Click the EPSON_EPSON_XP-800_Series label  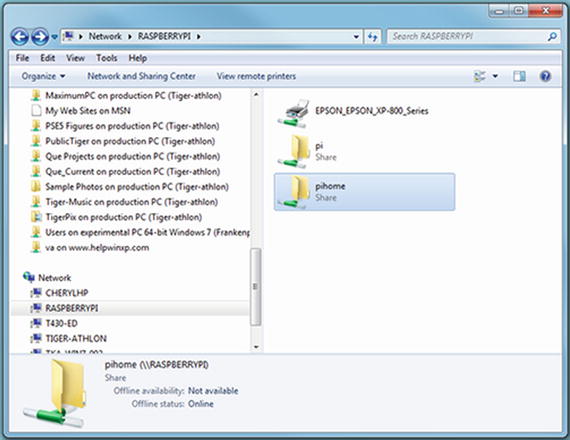click(x=372, y=111)
